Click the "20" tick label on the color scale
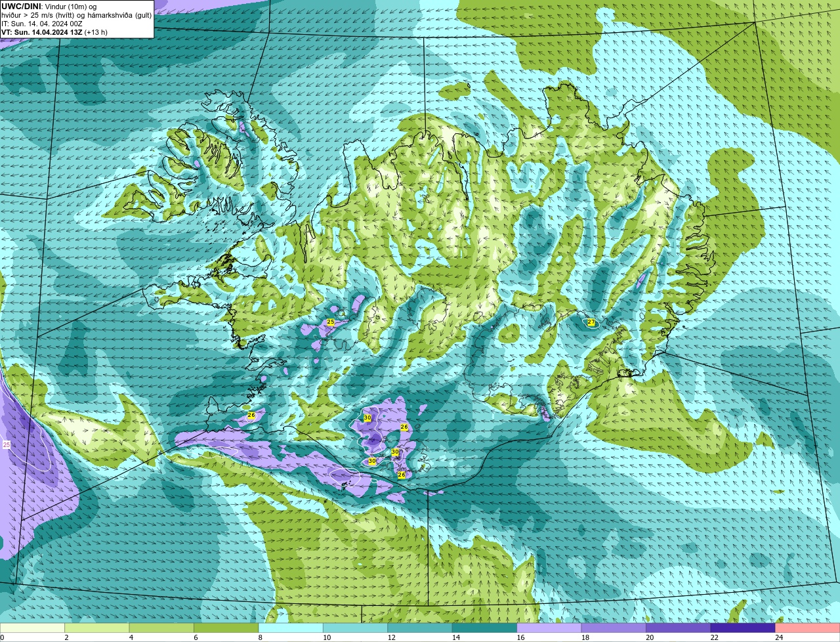 click(x=650, y=637)
